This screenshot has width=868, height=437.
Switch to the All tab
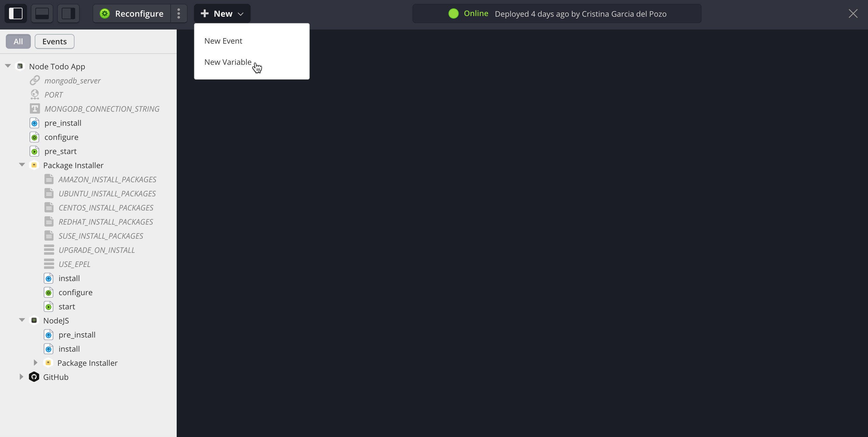[x=18, y=41]
